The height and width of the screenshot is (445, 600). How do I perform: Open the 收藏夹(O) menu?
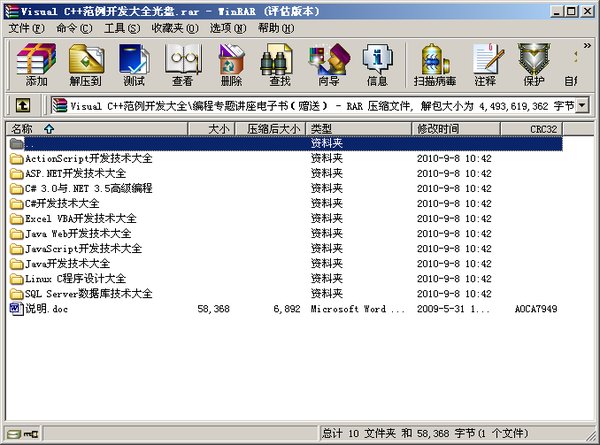tap(175, 28)
